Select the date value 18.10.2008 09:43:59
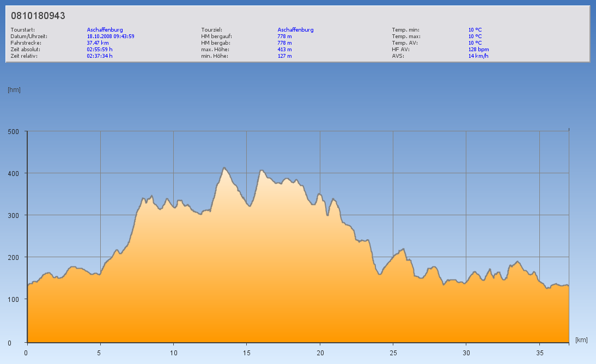596x364 pixels. [111, 37]
